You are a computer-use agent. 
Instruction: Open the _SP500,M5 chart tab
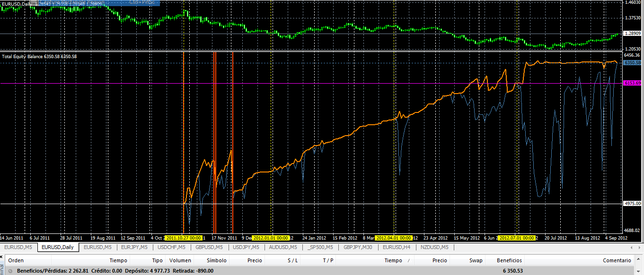coord(320,247)
